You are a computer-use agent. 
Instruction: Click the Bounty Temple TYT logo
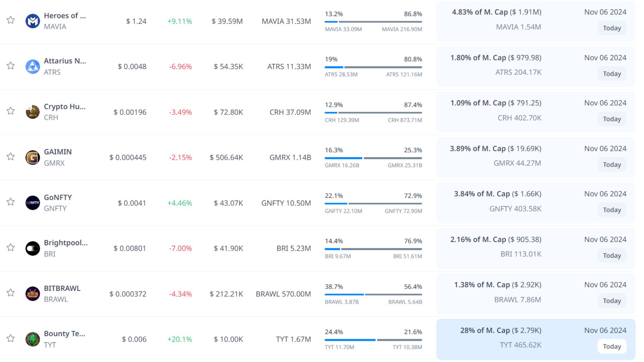pos(33,339)
